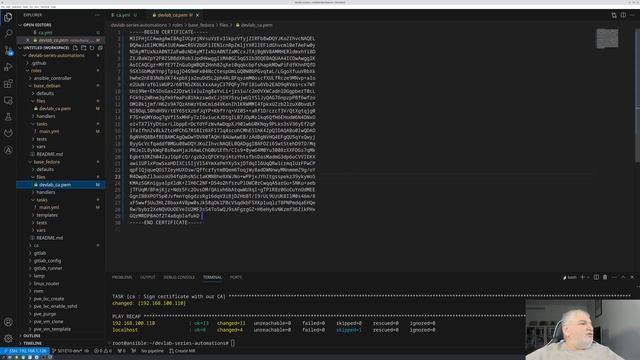Screen dimensions: 640x360
Task: Open the GitLab fox icon
Action: coord(8,133)
